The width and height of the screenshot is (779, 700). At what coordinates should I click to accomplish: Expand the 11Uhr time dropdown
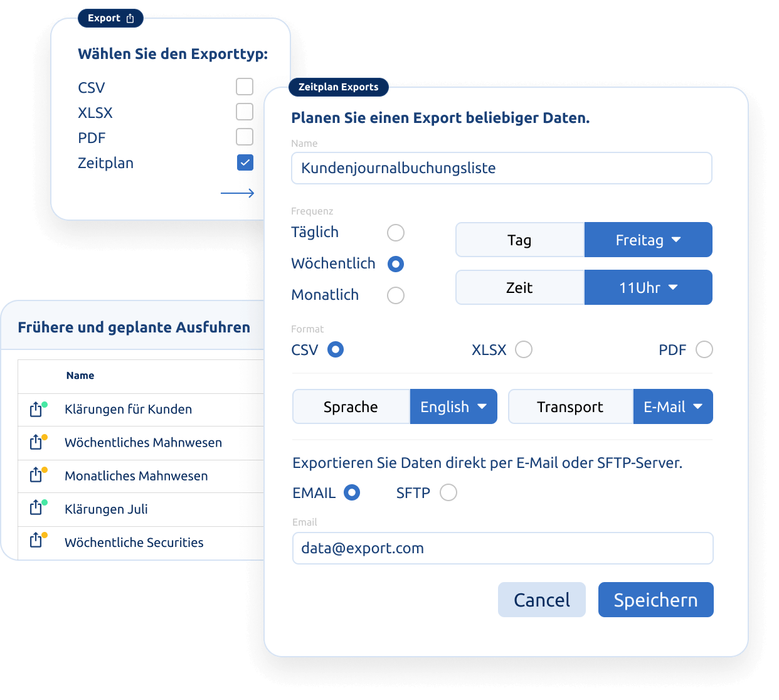(x=648, y=287)
